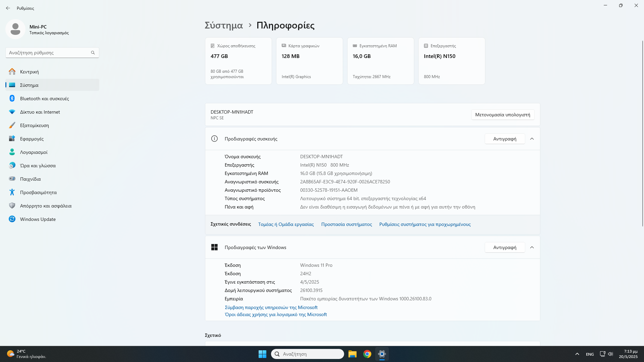Open Windows Update sync icon

point(12,219)
